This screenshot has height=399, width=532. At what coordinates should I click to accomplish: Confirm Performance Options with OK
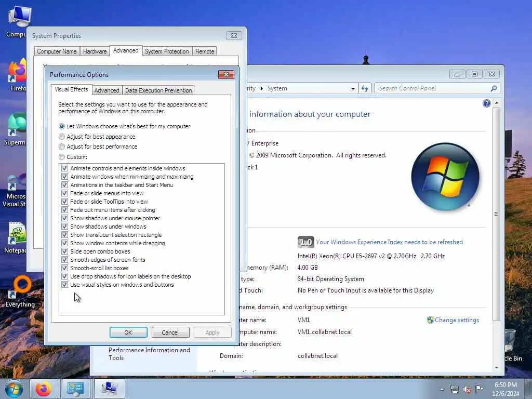[x=128, y=332]
